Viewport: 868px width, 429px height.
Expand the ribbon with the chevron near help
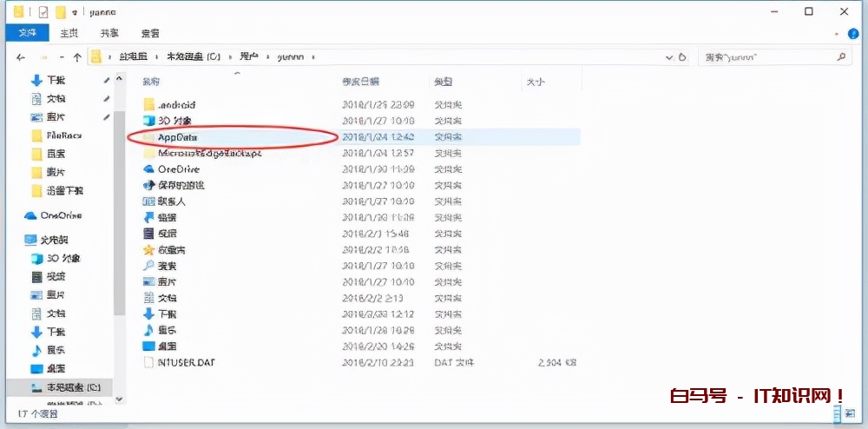point(837,35)
